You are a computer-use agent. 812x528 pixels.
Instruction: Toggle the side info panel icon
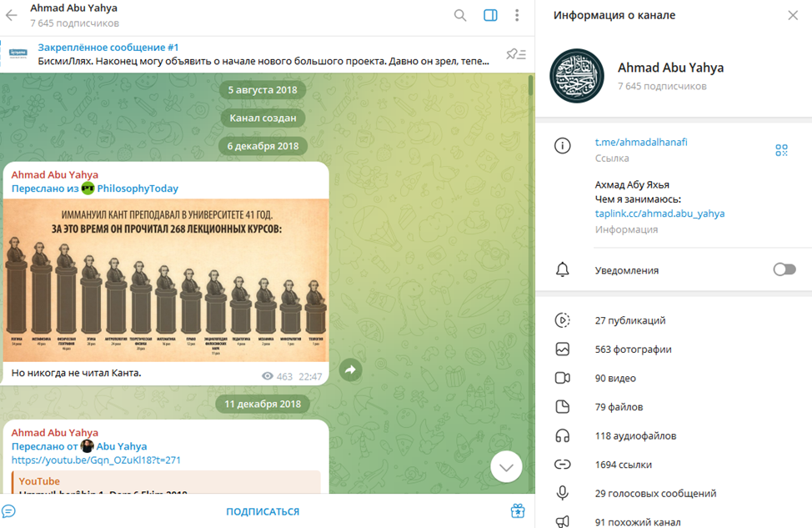coord(490,16)
